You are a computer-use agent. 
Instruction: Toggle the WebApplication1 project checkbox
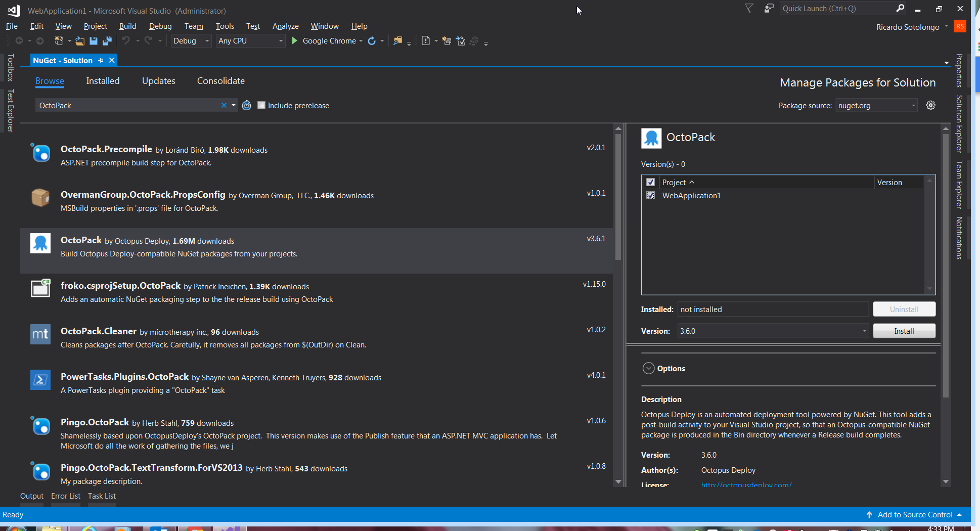pos(651,195)
